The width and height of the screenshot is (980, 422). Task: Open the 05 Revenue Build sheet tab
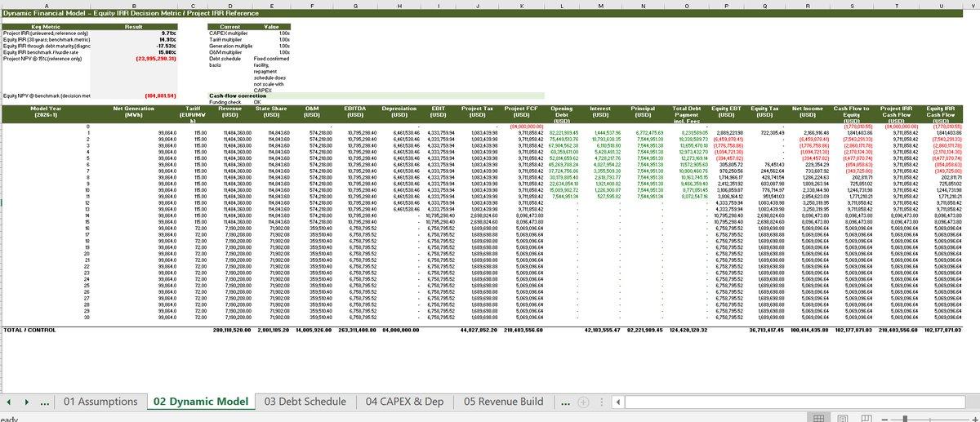coord(505,402)
